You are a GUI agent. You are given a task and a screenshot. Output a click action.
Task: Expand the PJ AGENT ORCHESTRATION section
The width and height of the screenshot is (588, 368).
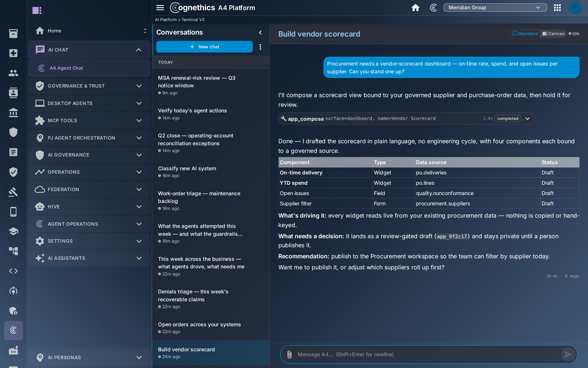pyautogui.click(x=89, y=138)
